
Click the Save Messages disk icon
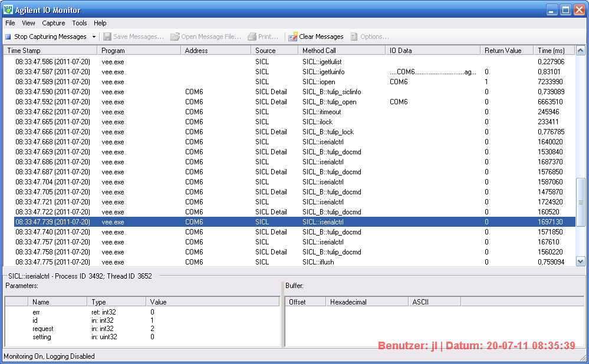[x=107, y=37]
